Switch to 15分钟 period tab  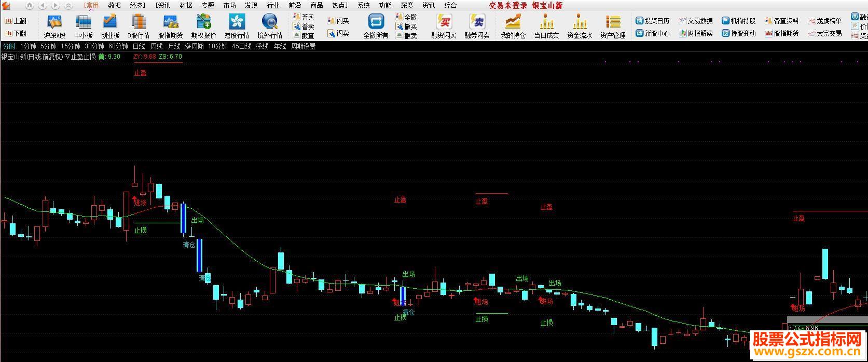(x=71, y=46)
